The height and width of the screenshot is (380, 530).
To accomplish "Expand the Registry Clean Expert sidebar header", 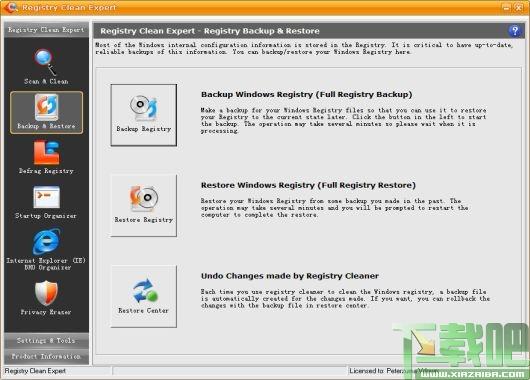I will (46, 30).
